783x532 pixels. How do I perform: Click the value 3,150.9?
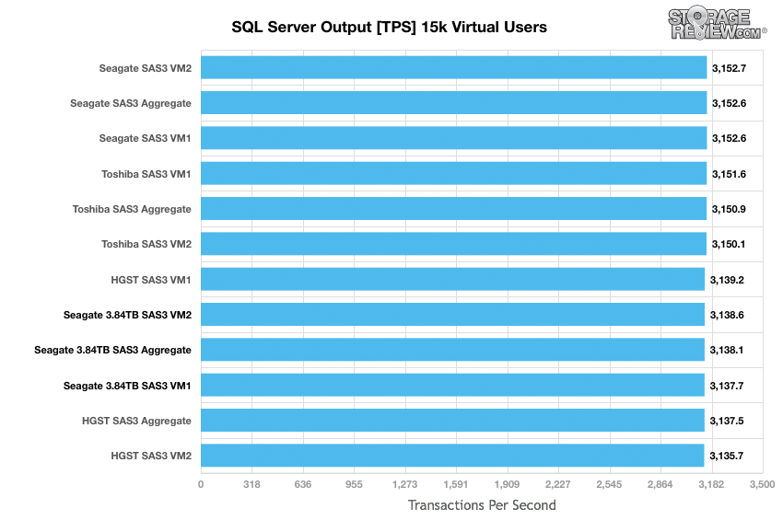[x=729, y=209]
